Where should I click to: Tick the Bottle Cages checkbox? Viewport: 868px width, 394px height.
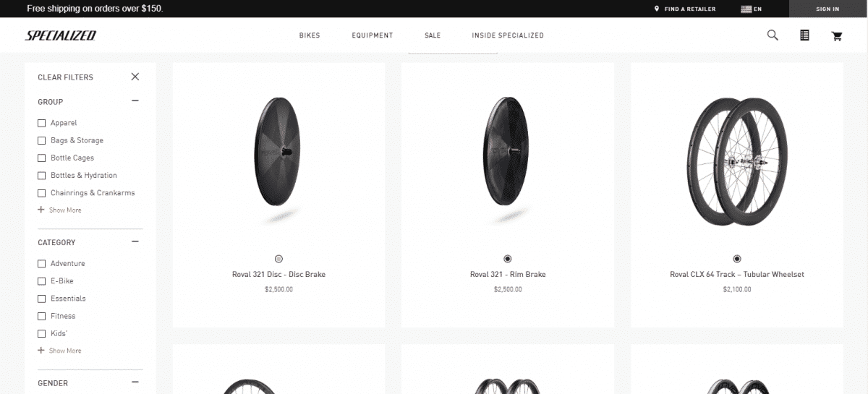click(41, 158)
